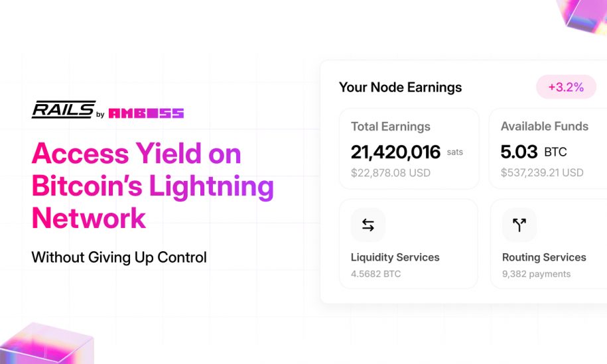
Task: Click the +3.2% earnings badge
Action: coord(566,87)
